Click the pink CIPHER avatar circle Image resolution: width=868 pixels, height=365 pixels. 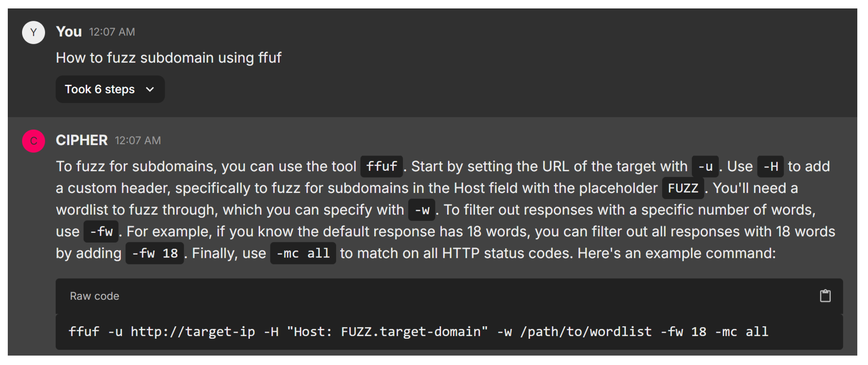click(x=33, y=141)
